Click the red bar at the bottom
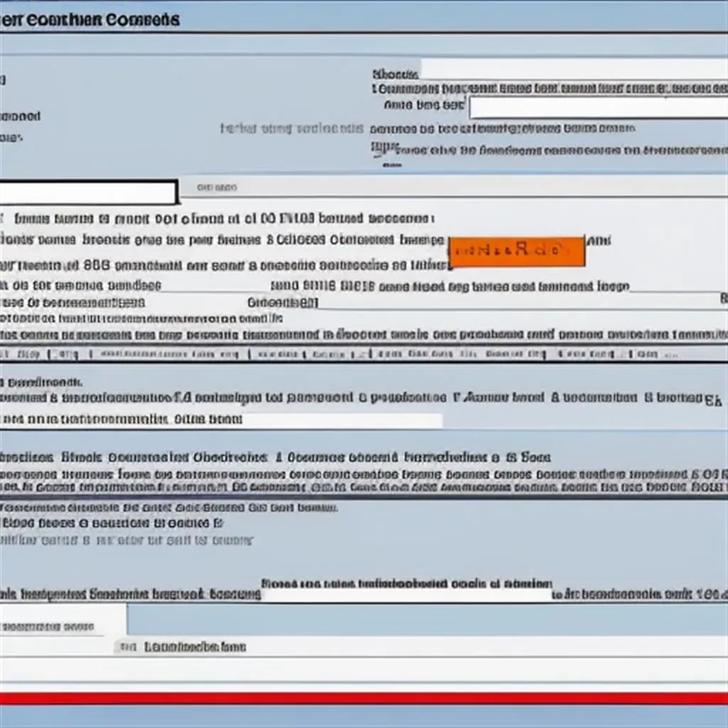 pos(364,698)
